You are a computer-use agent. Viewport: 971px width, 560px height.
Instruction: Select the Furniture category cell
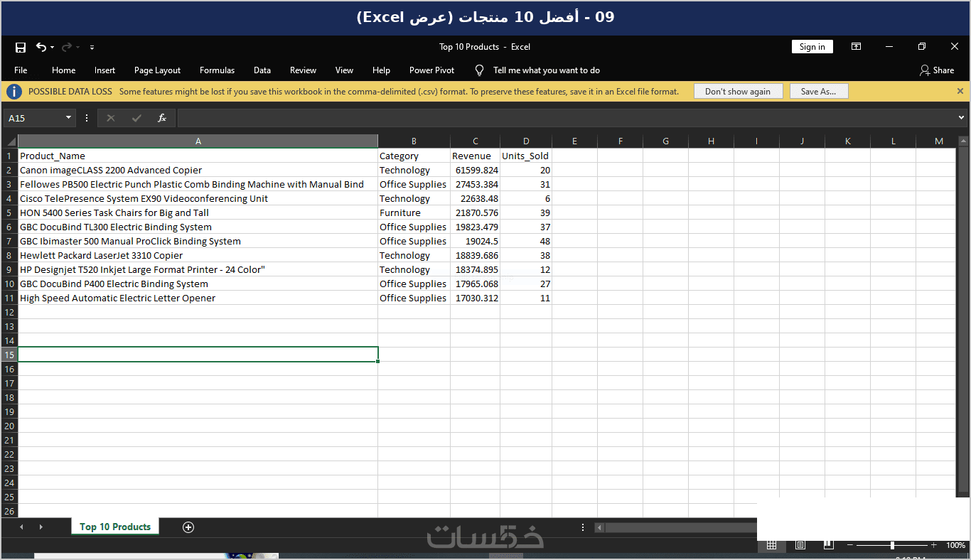tap(414, 212)
